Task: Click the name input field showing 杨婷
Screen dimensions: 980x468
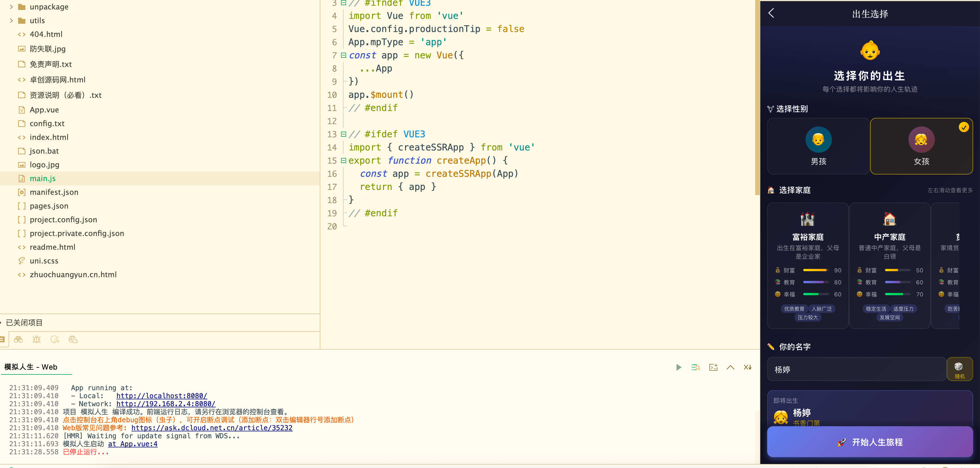Action: tap(856, 369)
